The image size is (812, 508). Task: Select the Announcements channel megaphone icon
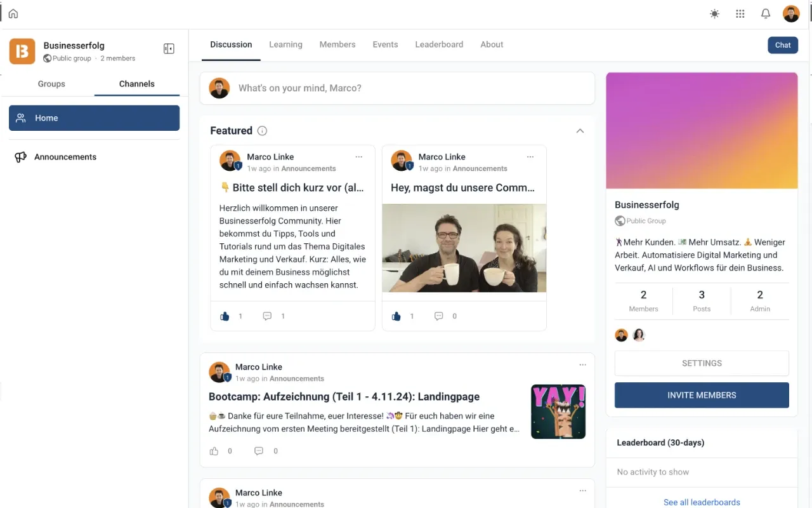19,156
